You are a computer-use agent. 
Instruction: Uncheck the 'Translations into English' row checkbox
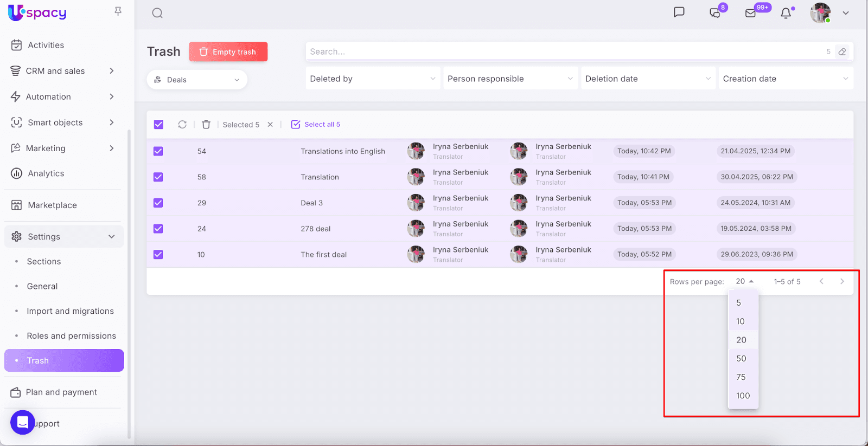coord(158,151)
